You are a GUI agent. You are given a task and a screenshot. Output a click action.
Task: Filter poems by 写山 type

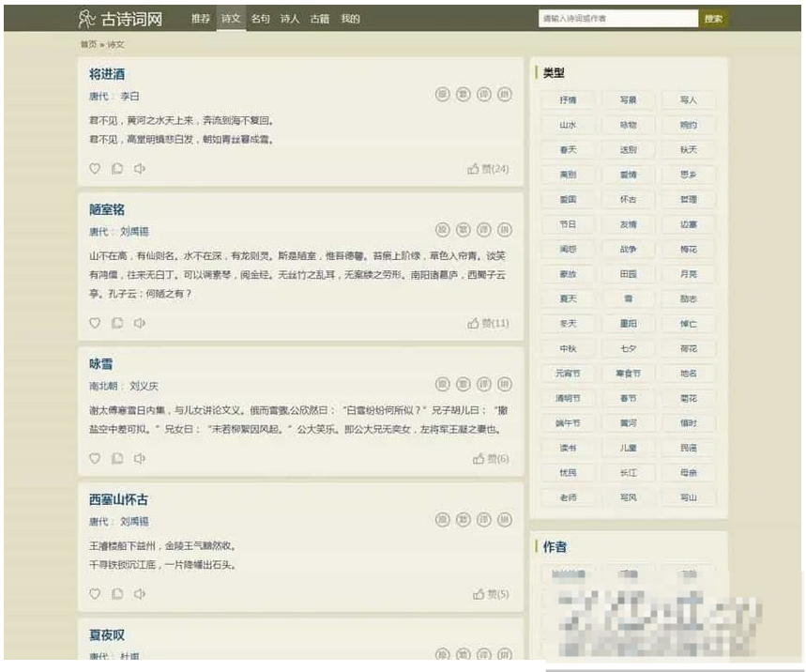pyautogui.click(x=689, y=497)
